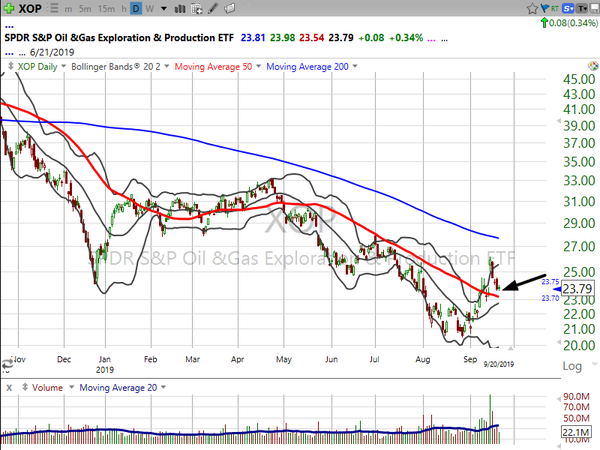The width and height of the screenshot is (600, 450).
Task: Close the Volume pane with the x
Action: click(9, 386)
